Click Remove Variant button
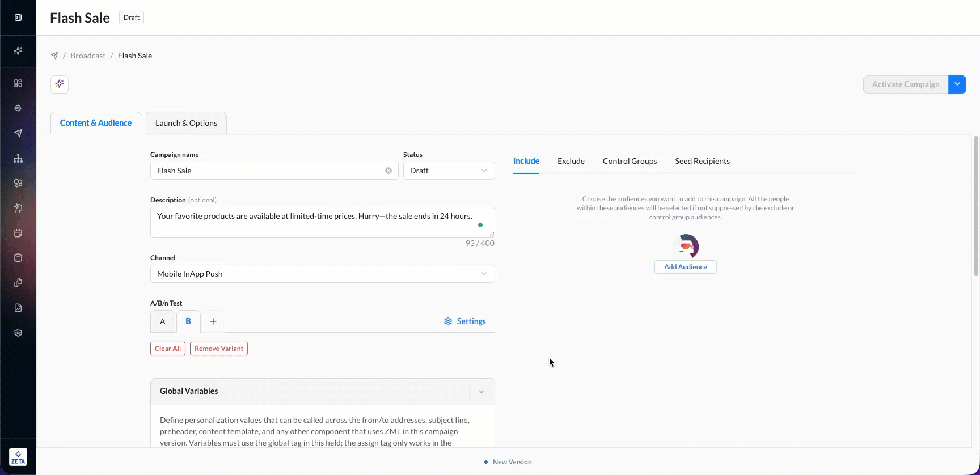The height and width of the screenshot is (475, 980). [219, 349]
